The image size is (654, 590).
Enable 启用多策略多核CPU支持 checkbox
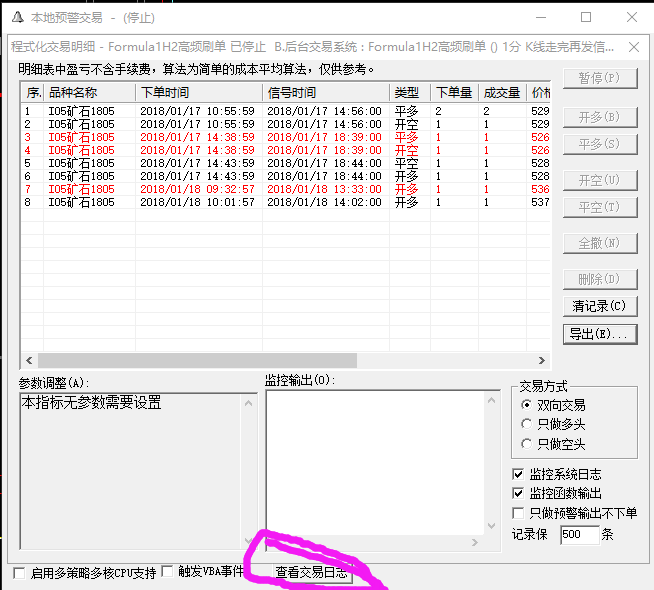point(20,573)
